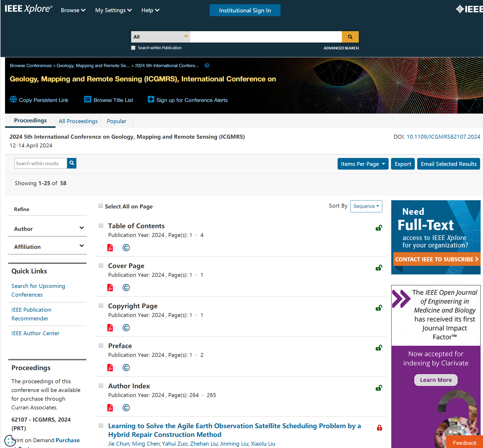Open the All search category dropdown
This screenshot has height=448, width=483.
coord(160,37)
